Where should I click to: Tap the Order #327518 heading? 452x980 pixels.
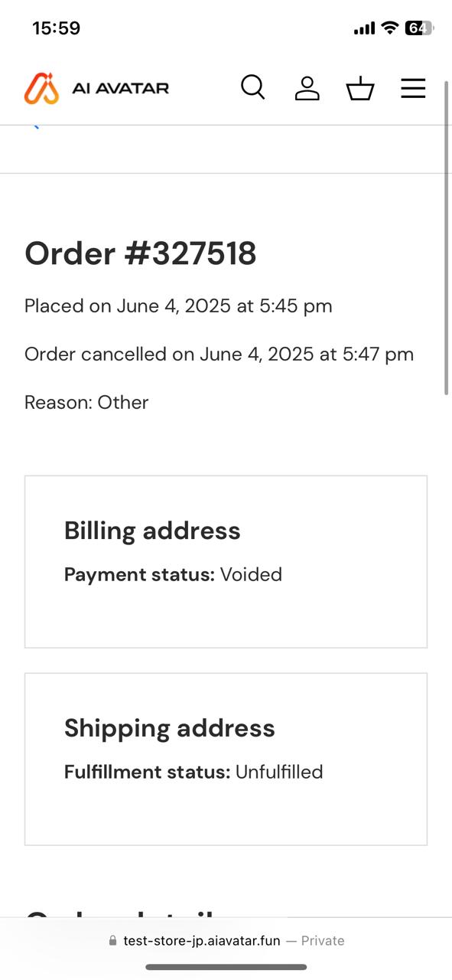141,253
